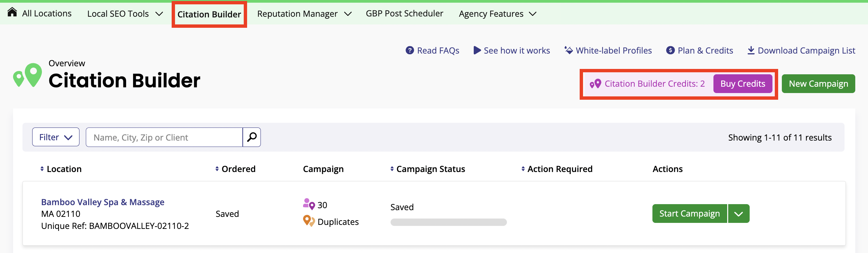Click the magnifier search button

(x=252, y=137)
